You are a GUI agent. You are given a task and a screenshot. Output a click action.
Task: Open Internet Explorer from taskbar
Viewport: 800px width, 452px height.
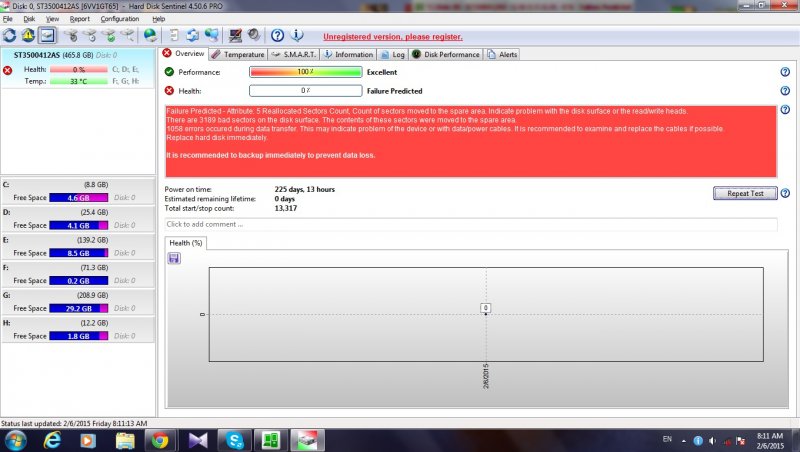pyautogui.click(x=52, y=440)
